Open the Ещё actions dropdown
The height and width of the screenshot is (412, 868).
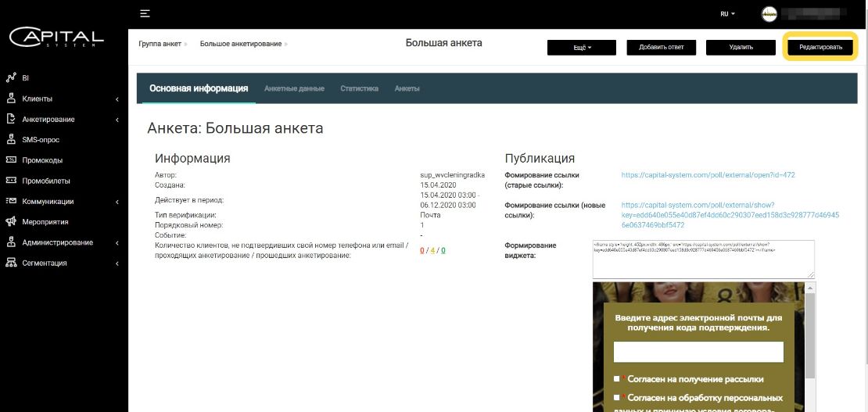582,48
